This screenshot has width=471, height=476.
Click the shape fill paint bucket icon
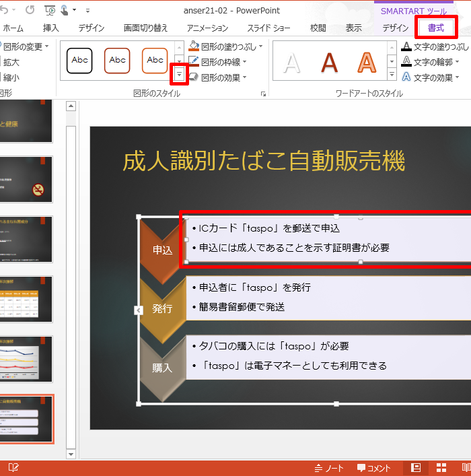click(194, 46)
